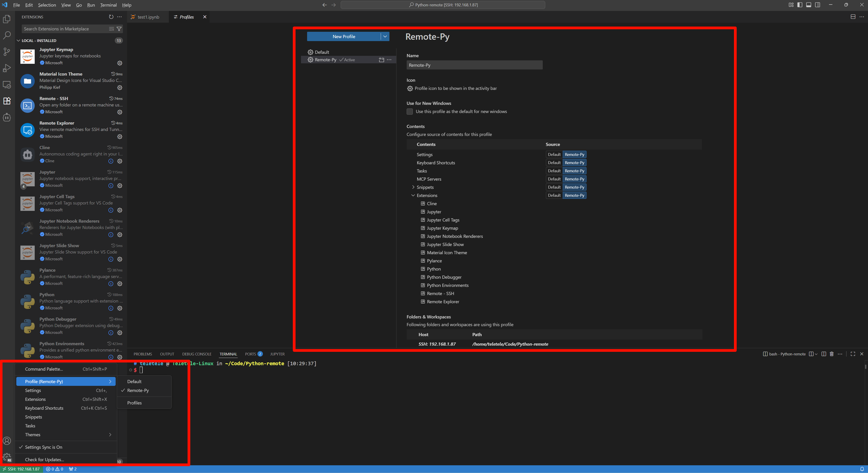Set Keyboard Shortcuts source to Remote-Py

(575, 163)
